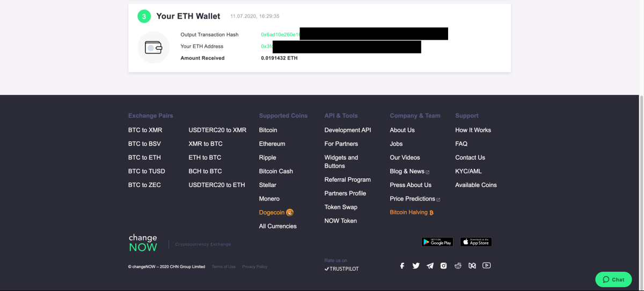The height and width of the screenshot is (291, 644).
Task: Open the Twitter bird icon
Action: click(416, 265)
